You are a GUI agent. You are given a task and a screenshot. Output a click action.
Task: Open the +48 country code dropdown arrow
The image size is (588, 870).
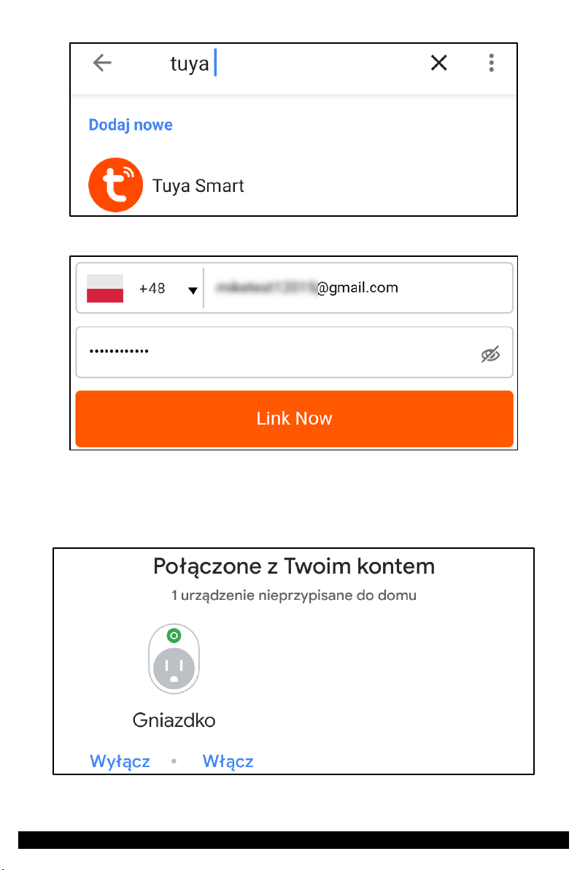193,290
